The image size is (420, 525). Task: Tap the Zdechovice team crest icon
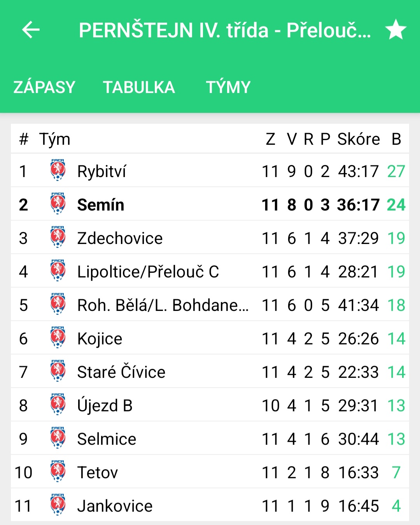58,237
